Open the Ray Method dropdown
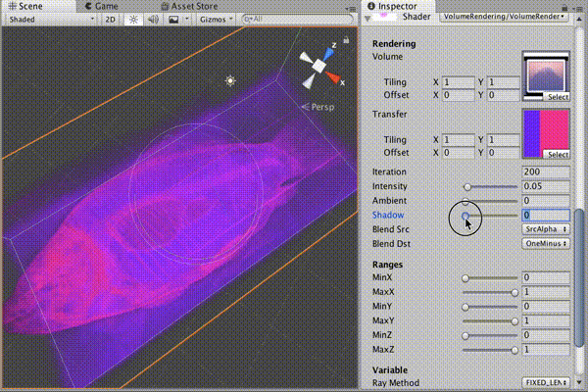Viewport: 588px width, 392px height. tap(546, 382)
